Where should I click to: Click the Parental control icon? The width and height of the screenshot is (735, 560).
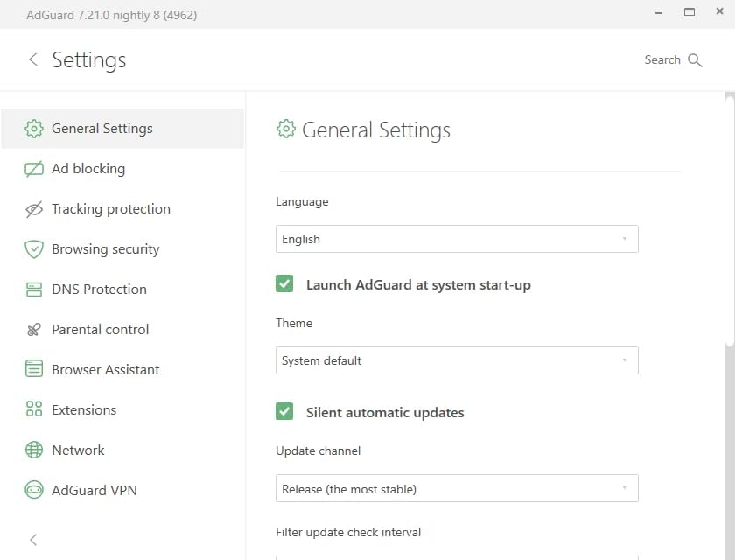34,330
